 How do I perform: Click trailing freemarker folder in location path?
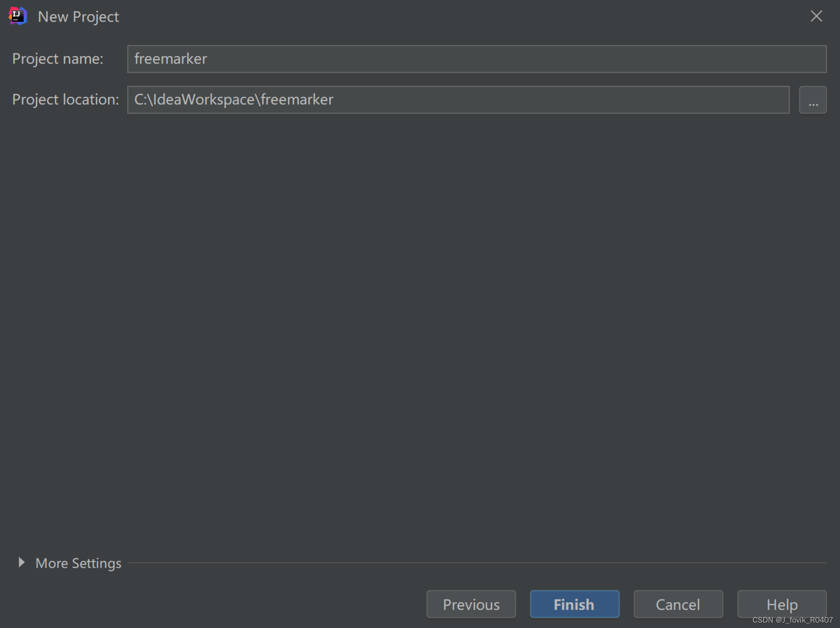point(297,100)
